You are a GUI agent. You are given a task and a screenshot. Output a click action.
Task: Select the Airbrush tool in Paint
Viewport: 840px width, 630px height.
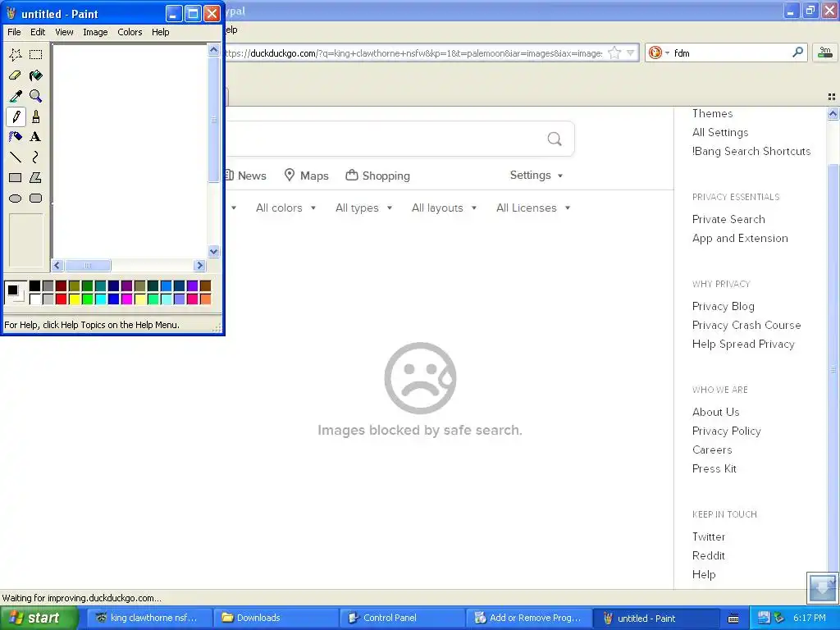pyautogui.click(x=16, y=137)
